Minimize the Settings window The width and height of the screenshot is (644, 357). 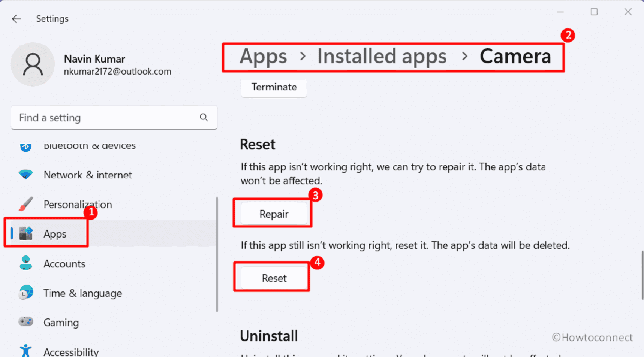pyautogui.click(x=560, y=12)
